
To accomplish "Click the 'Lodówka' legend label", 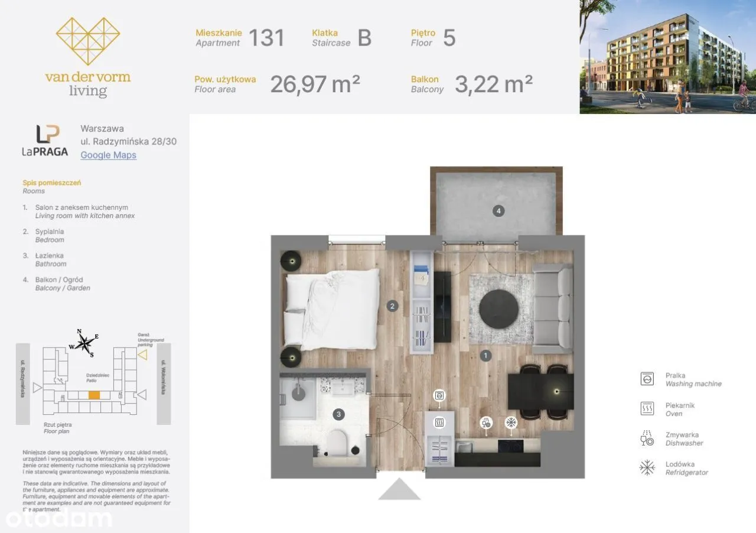I will 680,464.
